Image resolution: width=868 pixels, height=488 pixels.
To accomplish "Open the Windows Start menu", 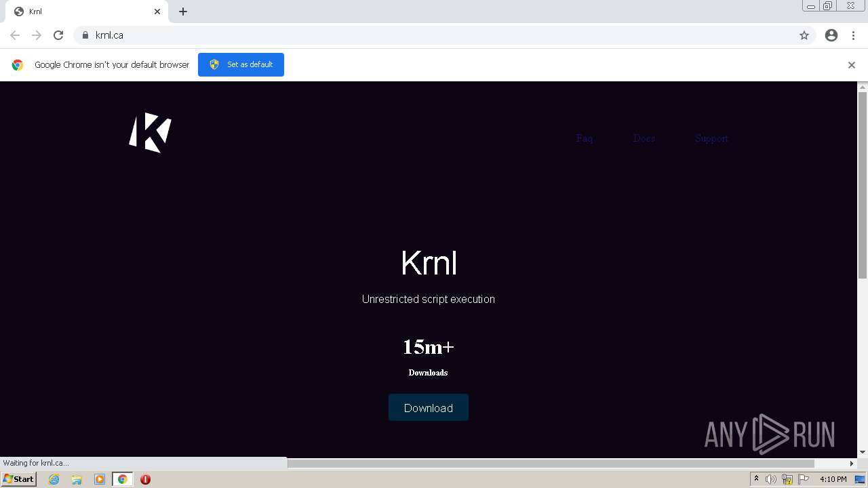I will point(19,479).
